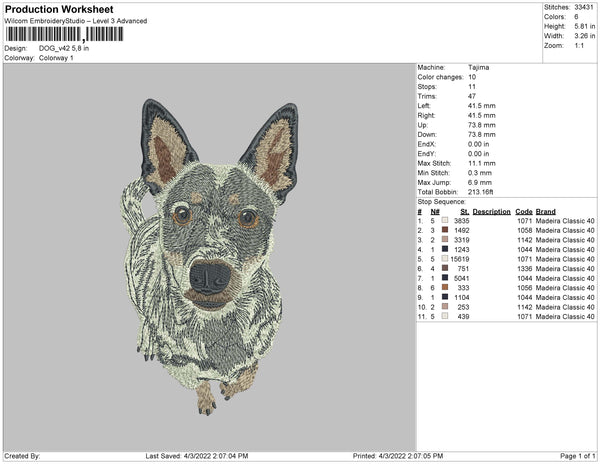Click the 'Down:' extent label
This screenshot has height=464, width=600.
click(x=427, y=135)
